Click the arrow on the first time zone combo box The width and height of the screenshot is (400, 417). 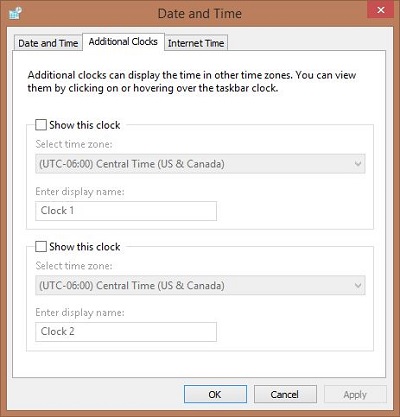click(358, 164)
